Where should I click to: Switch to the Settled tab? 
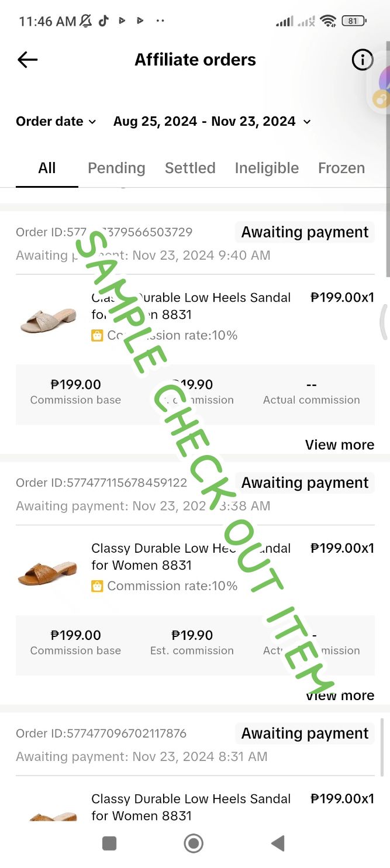(190, 168)
